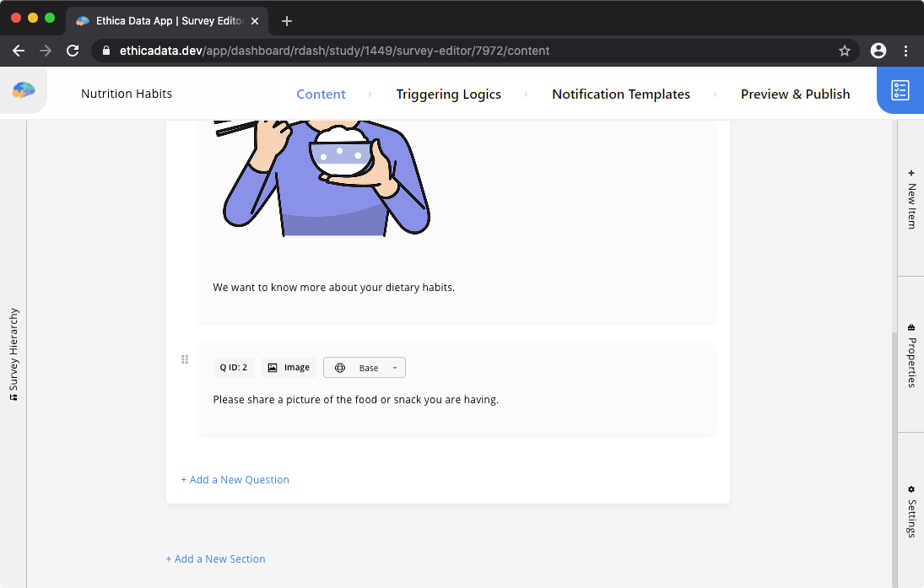Go to Notification Templates tab
924x588 pixels.
[x=620, y=94]
